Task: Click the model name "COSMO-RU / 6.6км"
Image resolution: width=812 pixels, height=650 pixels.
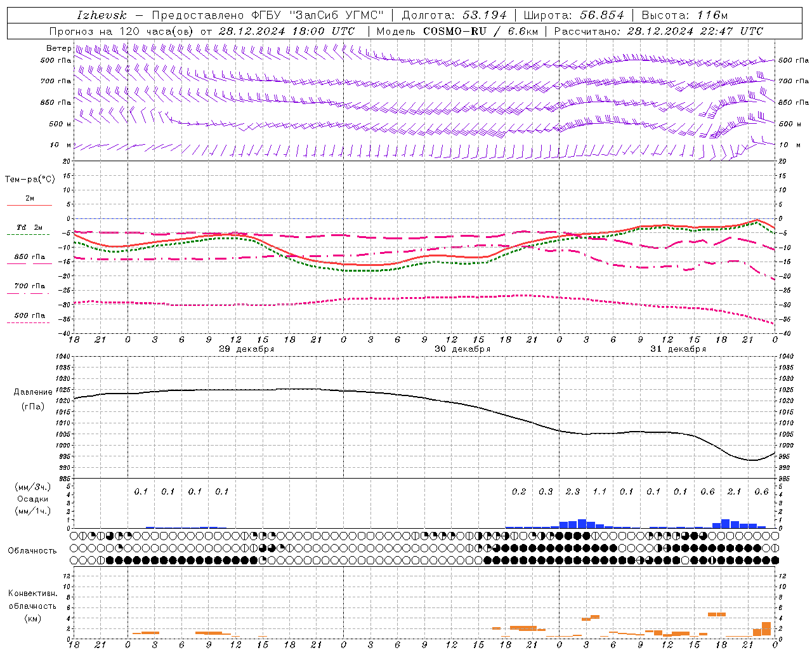Action: coord(481,31)
